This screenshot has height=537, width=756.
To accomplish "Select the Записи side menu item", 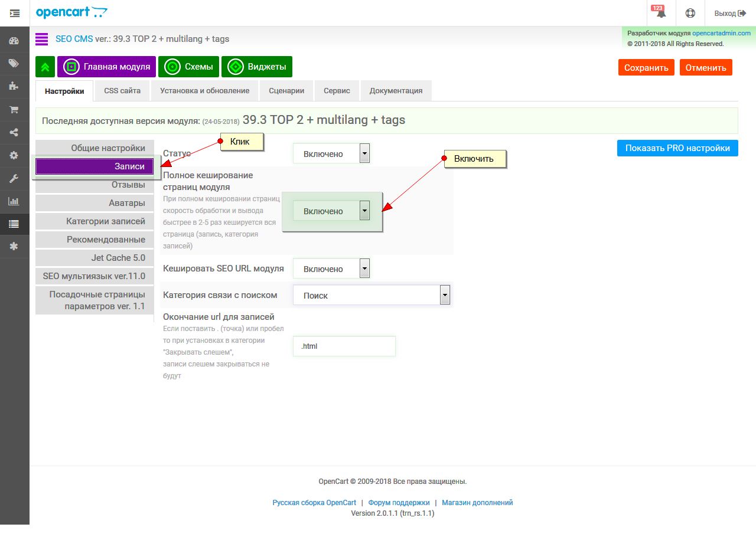I will pos(94,166).
